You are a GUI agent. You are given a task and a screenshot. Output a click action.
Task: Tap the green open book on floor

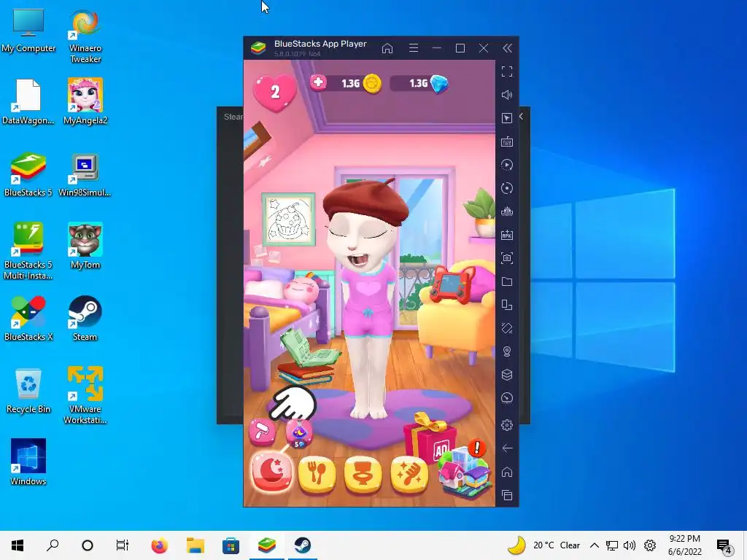(x=309, y=349)
